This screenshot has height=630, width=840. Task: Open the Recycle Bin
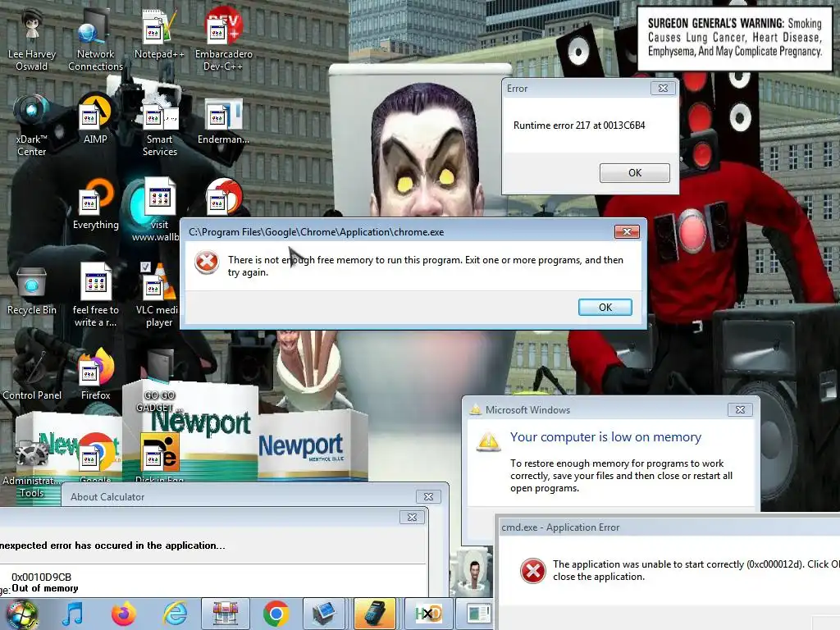[x=32, y=290]
